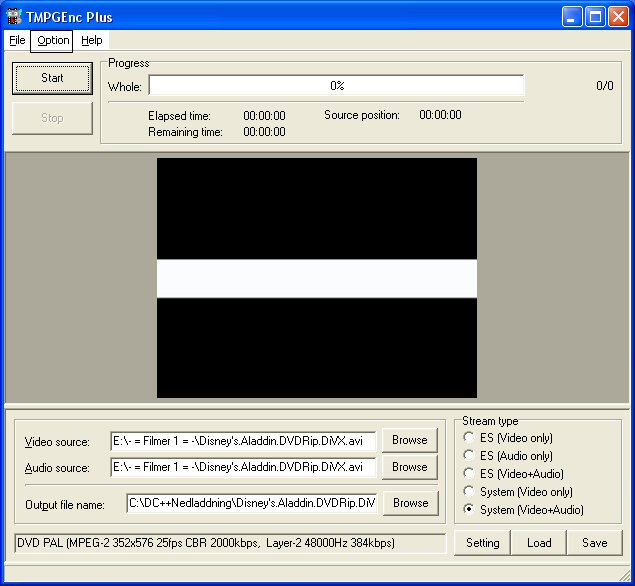Click the Elapsed time value 00:00:00

pyautogui.click(x=264, y=116)
